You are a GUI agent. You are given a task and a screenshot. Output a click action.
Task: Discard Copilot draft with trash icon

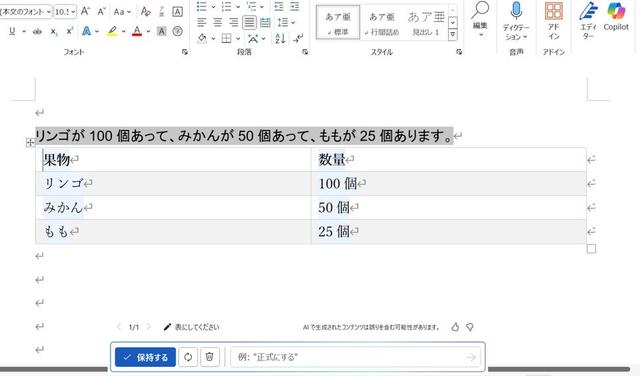tap(210, 357)
